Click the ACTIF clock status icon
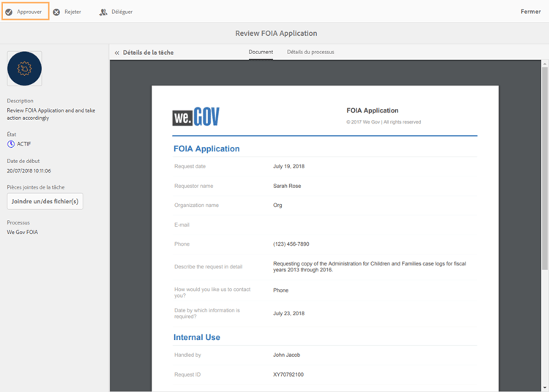 point(11,144)
